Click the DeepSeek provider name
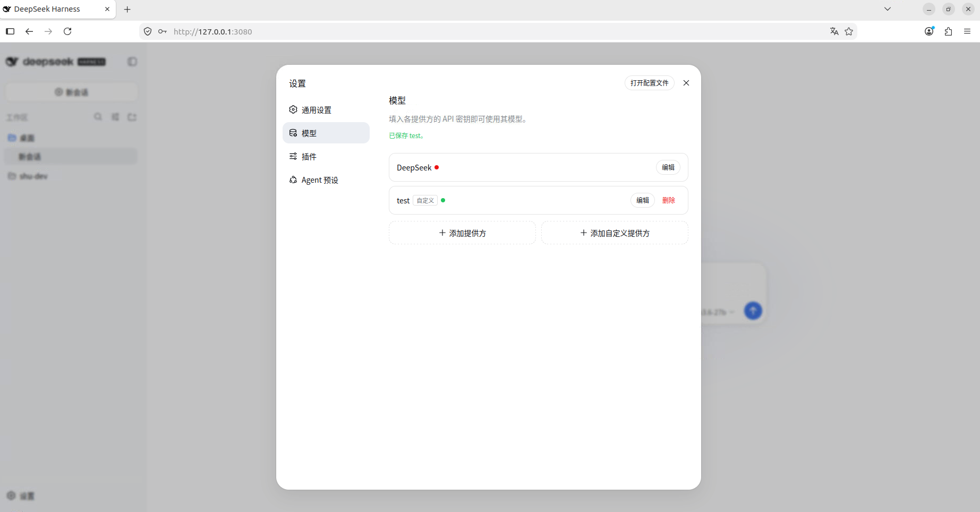The width and height of the screenshot is (980, 512). 414,167
